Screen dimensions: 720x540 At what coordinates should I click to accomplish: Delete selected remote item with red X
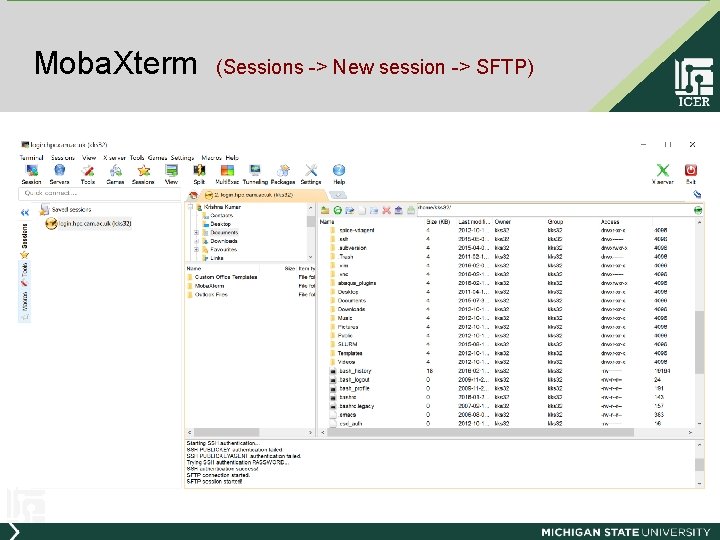387,210
